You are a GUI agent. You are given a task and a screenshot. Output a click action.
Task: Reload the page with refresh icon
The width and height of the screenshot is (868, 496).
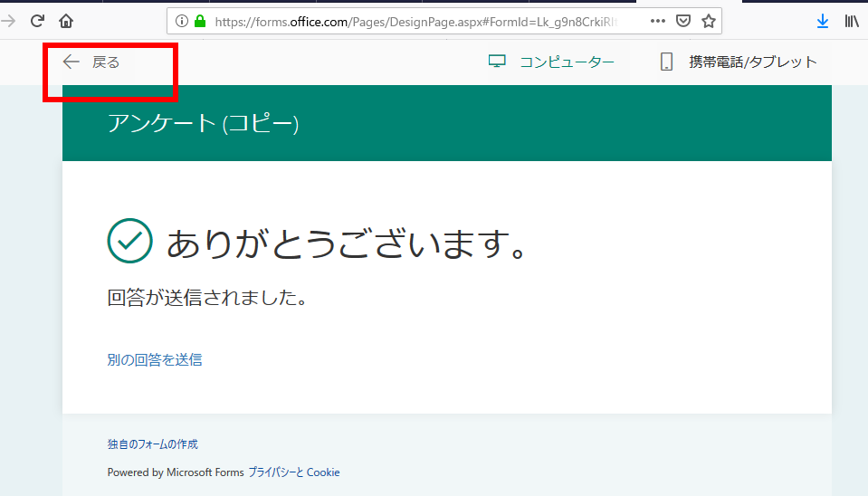click(x=37, y=21)
